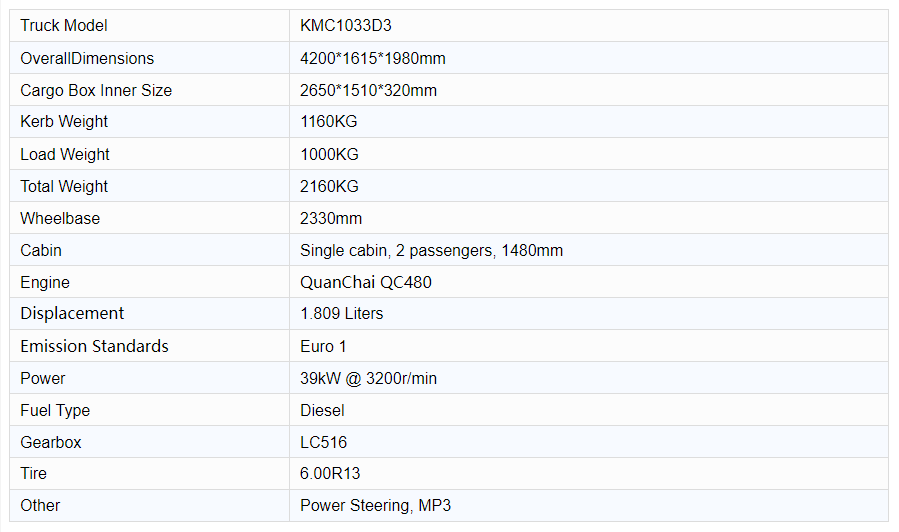The height and width of the screenshot is (532, 899).
Task: Select the OverallDimensions row label
Action: click(x=87, y=58)
